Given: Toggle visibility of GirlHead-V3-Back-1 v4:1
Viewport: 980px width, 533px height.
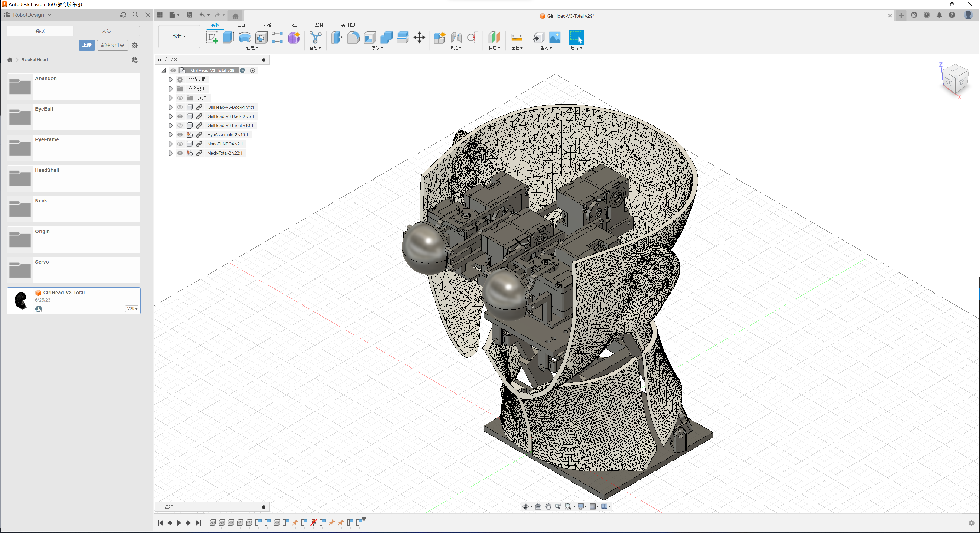Looking at the screenshot, I should point(180,107).
